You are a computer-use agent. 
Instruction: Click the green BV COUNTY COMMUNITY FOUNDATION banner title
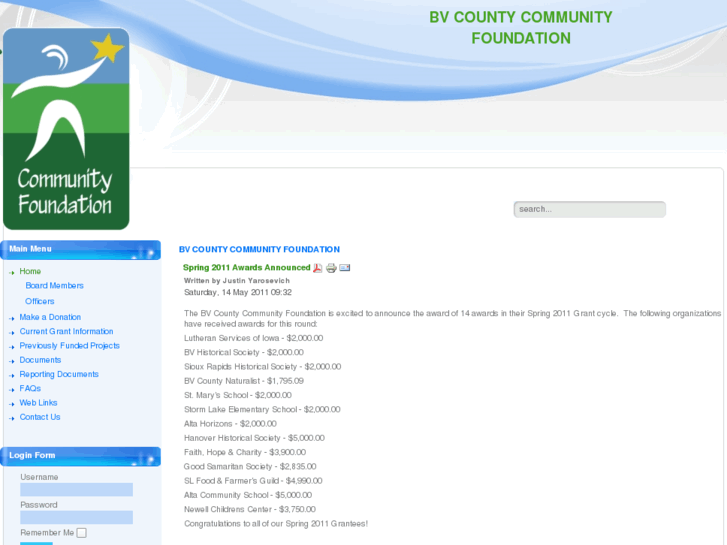pos(521,28)
